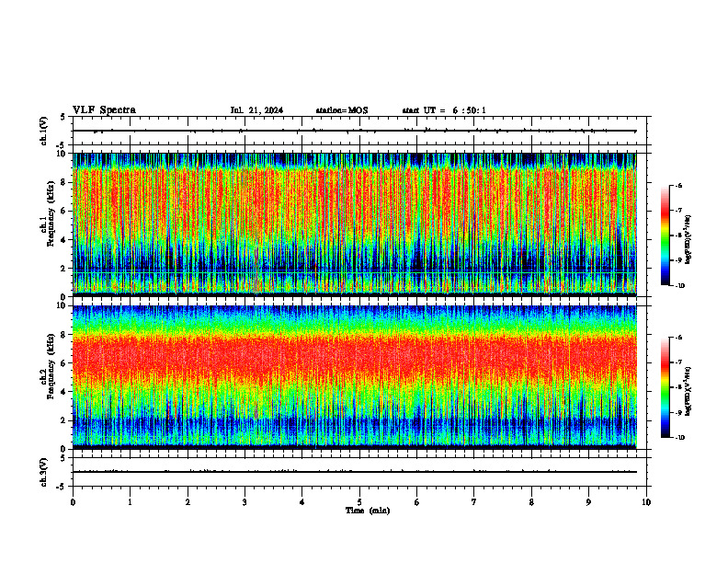This screenshot has height=563, width=728.
Task: Click the "-10" value on ch.2 color scale
Action: [x=679, y=438]
